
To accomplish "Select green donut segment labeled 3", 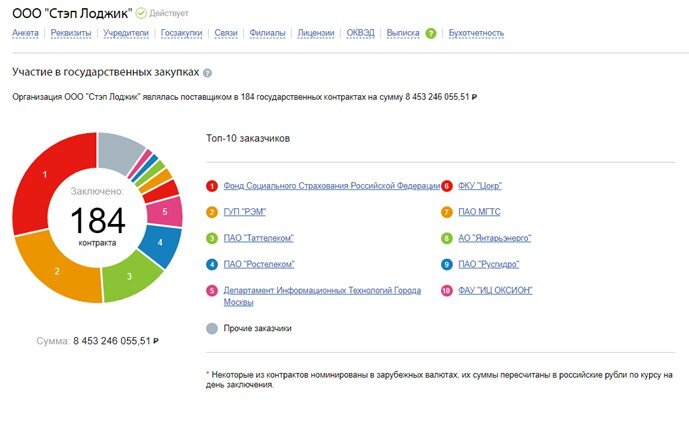I will [130, 276].
